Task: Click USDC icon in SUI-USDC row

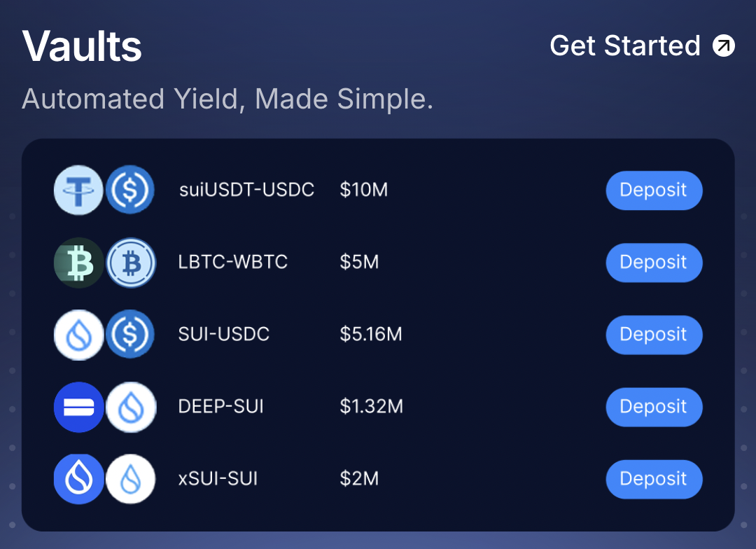Action: (x=130, y=335)
